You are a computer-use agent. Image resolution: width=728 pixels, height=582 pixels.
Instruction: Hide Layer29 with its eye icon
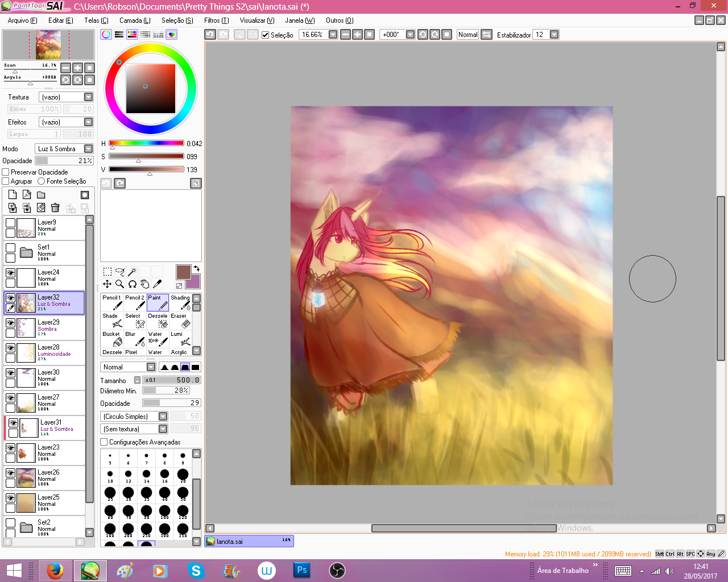click(10, 323)
